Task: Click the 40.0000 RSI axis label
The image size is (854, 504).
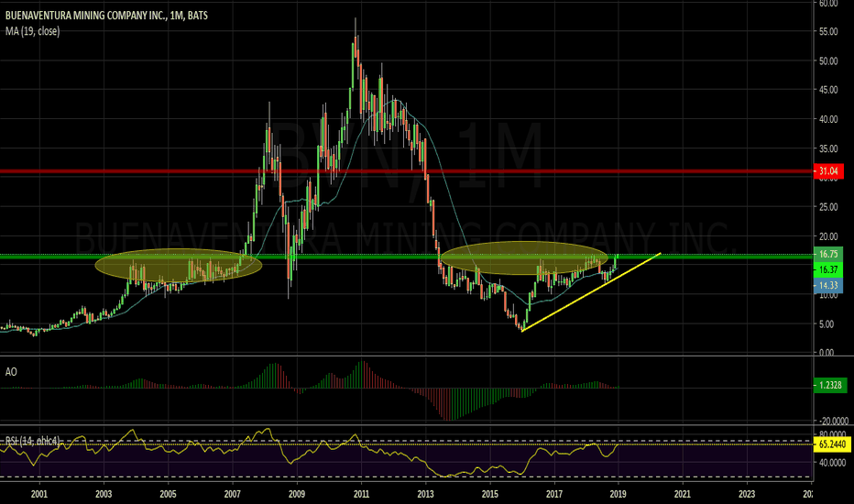Action: tap(833, 463)
